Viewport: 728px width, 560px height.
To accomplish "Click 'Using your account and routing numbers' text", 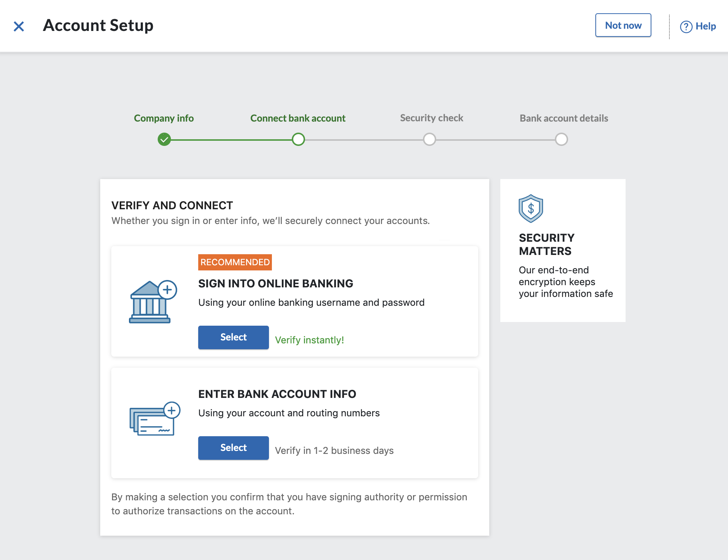I will point(289,413).
